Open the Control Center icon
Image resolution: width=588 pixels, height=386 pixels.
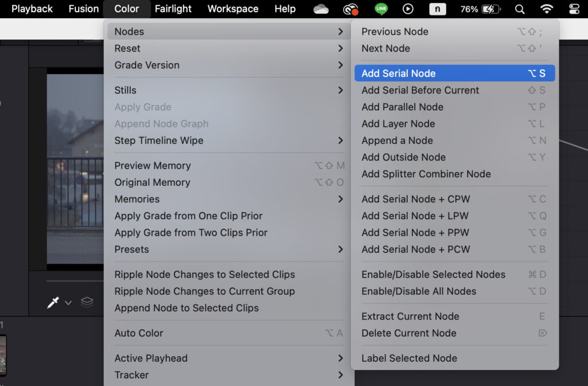tap(574, 9)
